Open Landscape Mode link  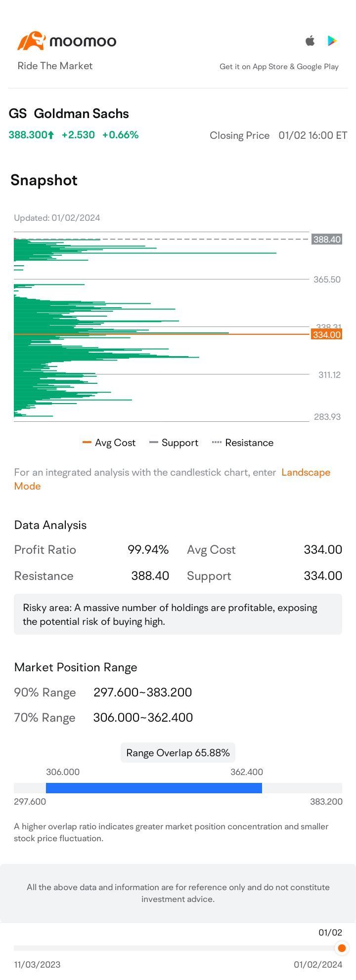coord(172,479)
